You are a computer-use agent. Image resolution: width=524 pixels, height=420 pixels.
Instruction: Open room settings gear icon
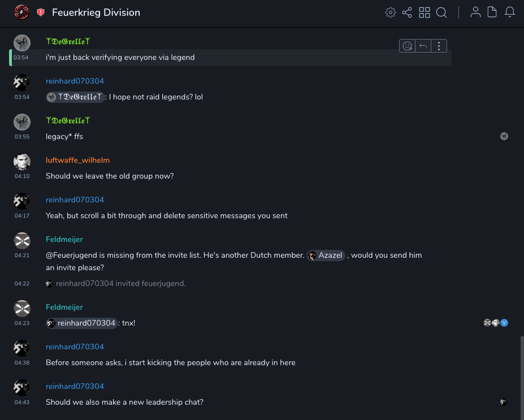point(390,12)
